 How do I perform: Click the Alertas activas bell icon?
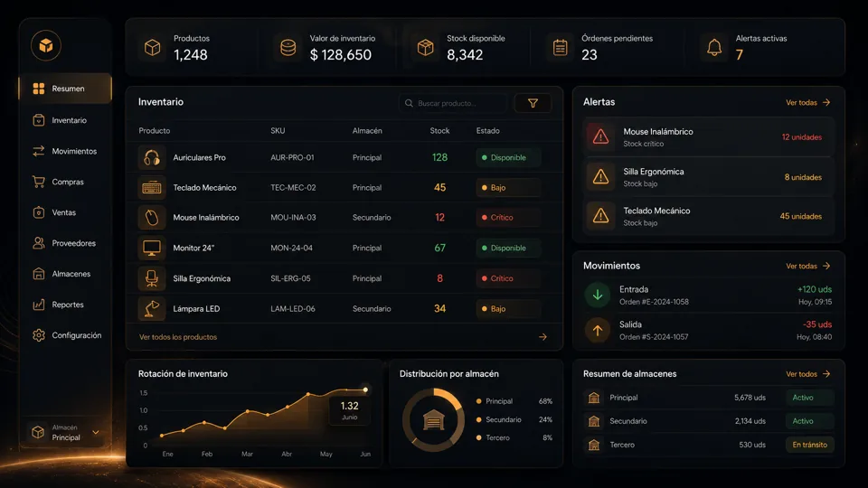pos(714,48)
